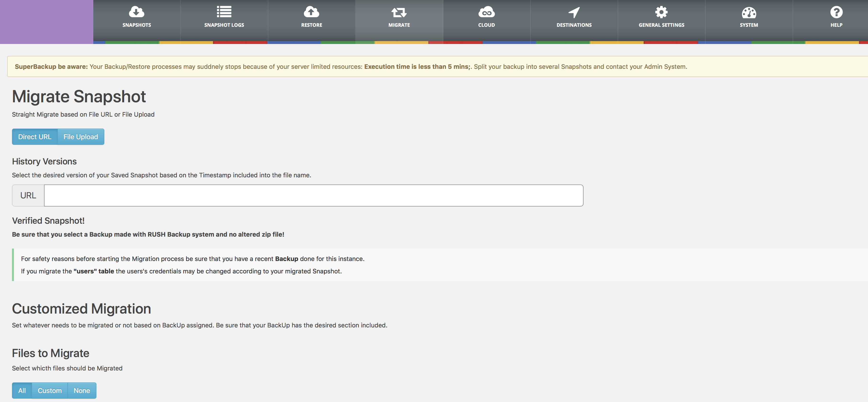This screenshot has width=868, height=402.
Task: Select None for files to migrate
Action: pos(82,391)
